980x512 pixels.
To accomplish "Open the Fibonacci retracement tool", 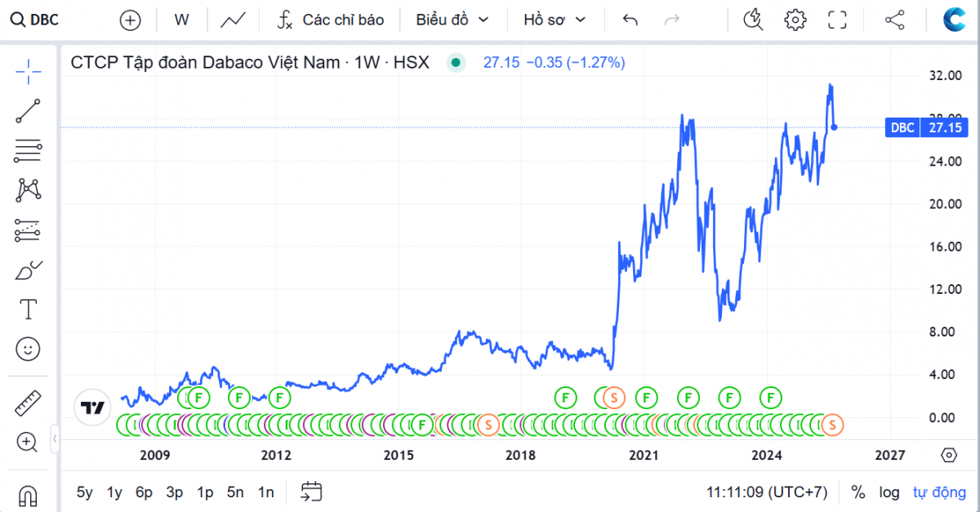I will [x=28, y=150].
